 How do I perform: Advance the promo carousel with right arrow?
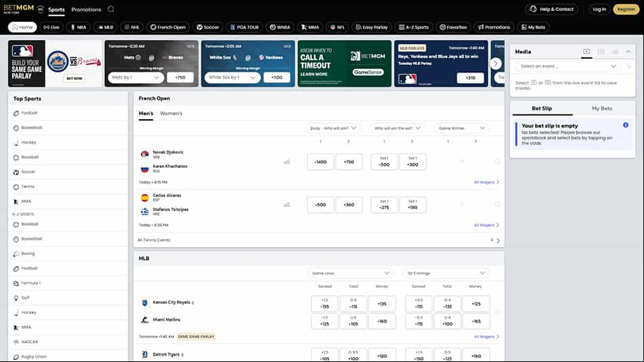496,63
